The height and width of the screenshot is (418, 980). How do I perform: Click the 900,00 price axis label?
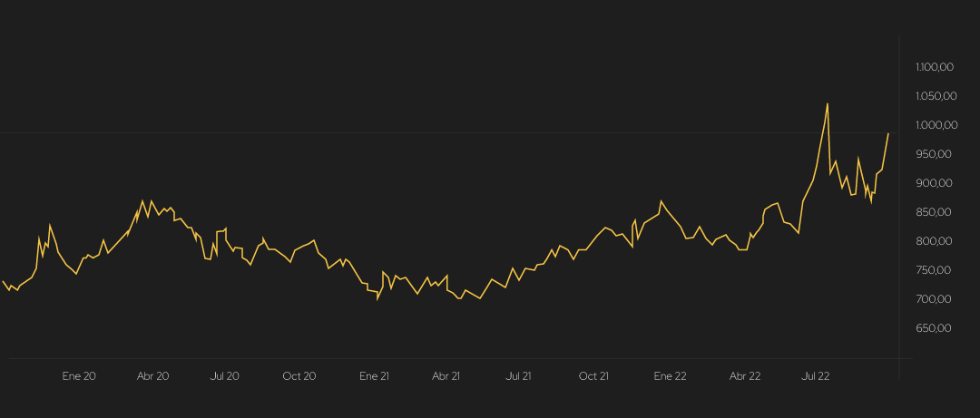(x=936, y=183)
